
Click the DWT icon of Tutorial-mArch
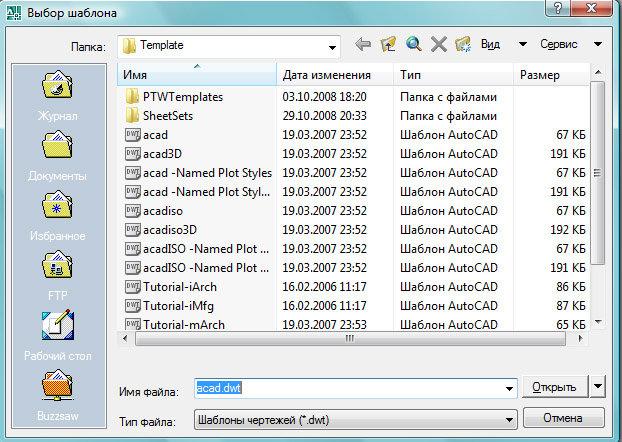pos(132,324)
